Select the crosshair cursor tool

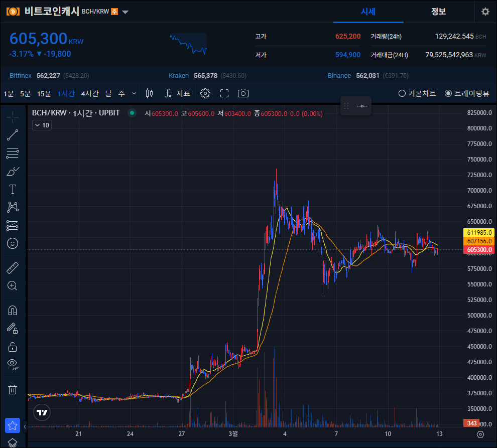tap(13, 117)
